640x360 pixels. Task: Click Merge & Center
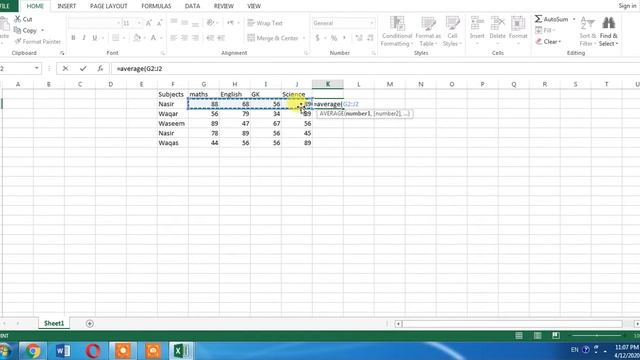coord(273,38)
